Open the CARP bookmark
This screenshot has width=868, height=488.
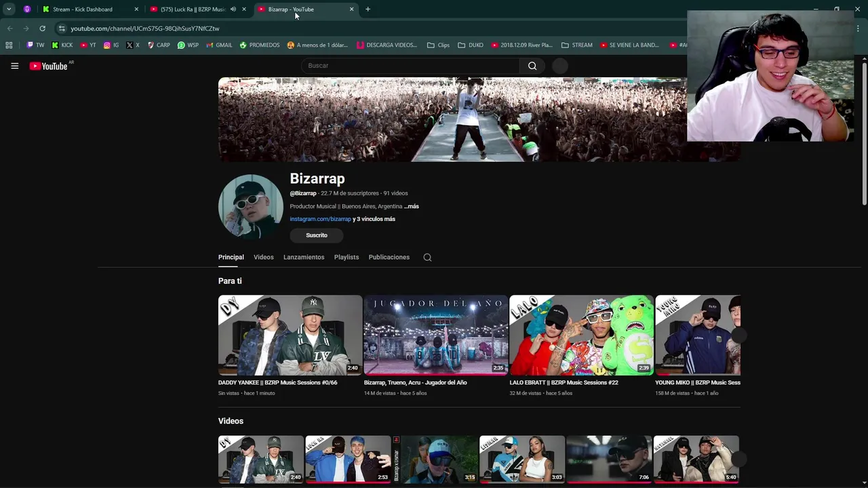coord(159,45)
